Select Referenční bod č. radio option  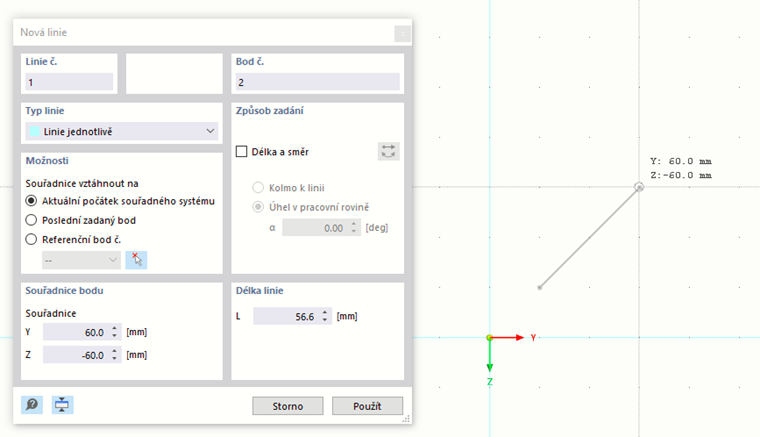(32, 239)
